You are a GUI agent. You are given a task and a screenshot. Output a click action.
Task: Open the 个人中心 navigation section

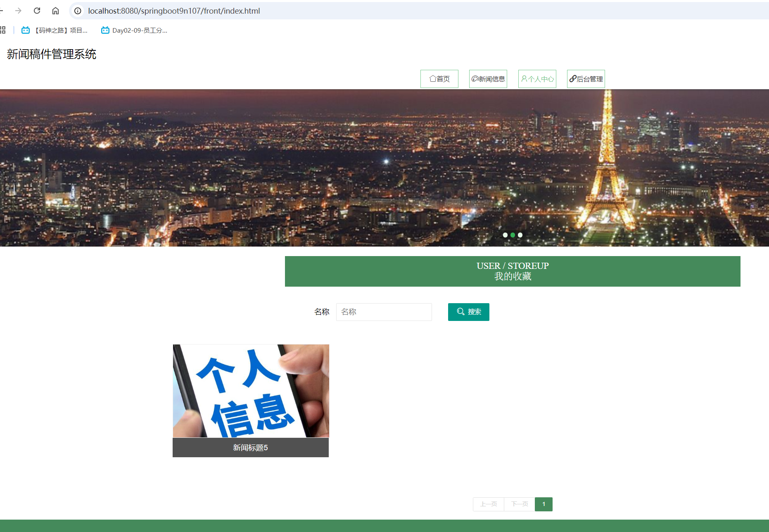pos(537,79)
